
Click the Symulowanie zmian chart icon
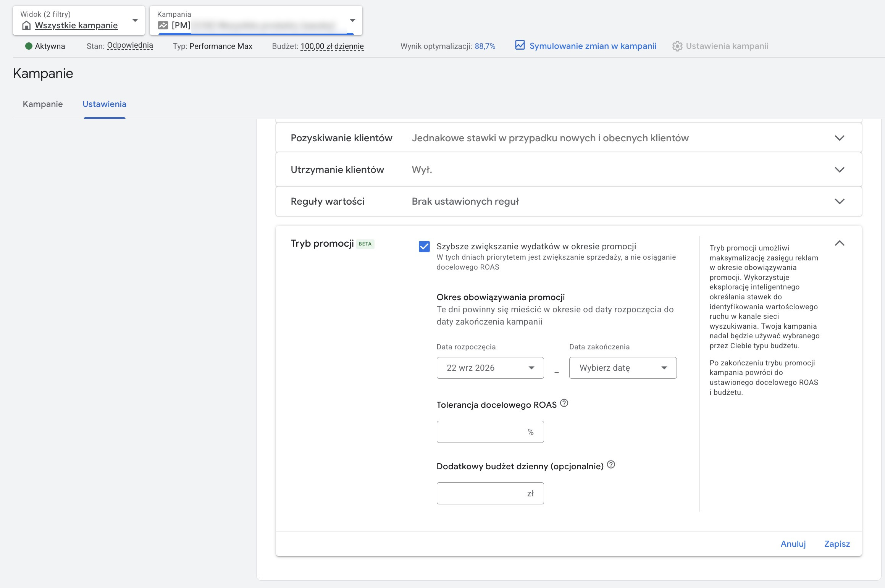point(520,45)
